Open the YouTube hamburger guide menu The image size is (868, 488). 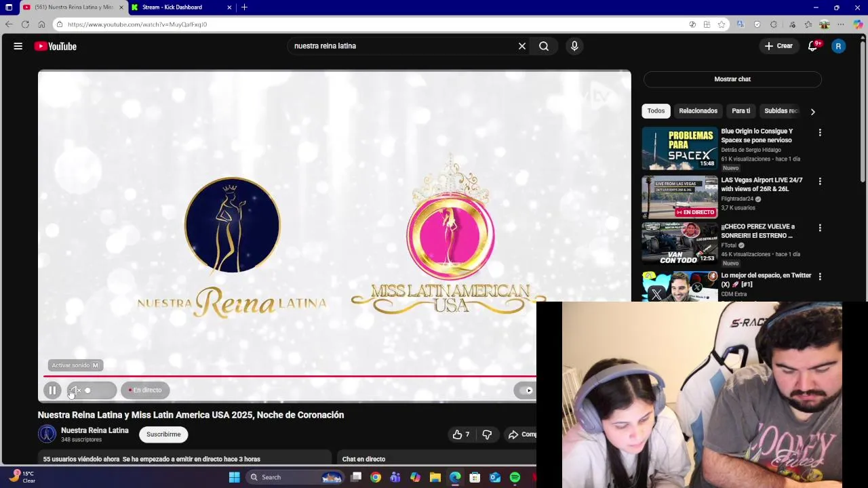[x=18, y=46]
